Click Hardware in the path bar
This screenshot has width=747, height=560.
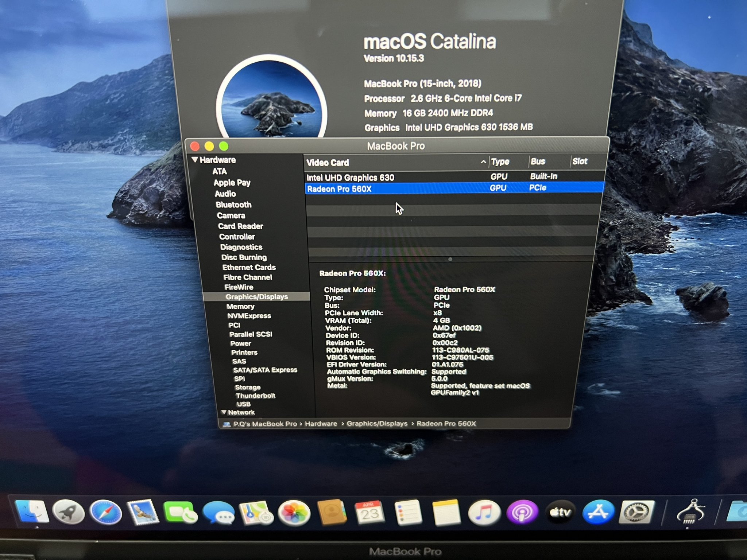[x=321, y=424]
